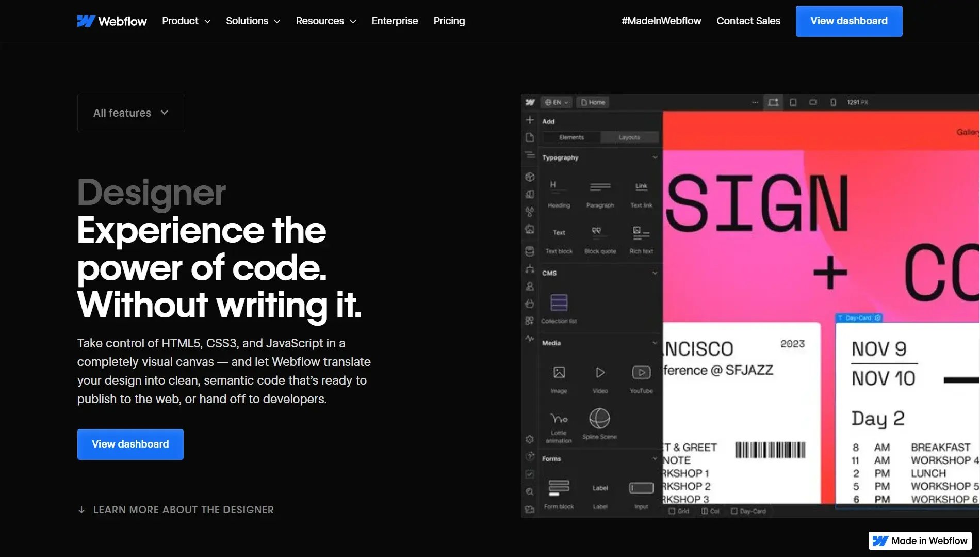Select the mobile landscape breakpoint icon

click(813, 102)
